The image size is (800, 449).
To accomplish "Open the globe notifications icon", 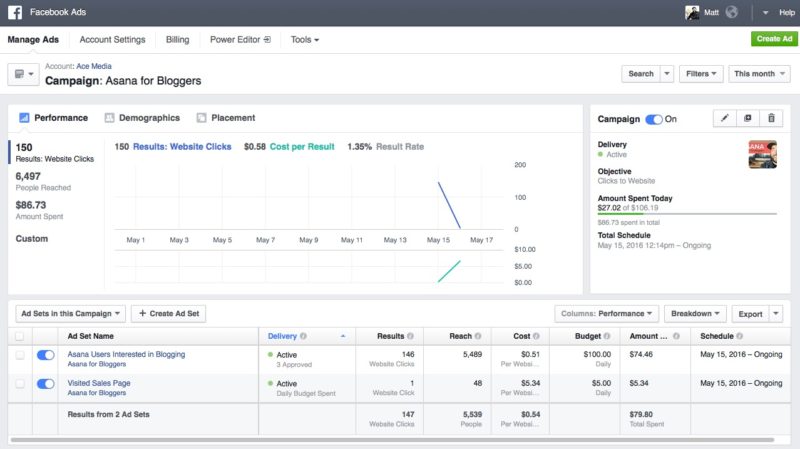I will point(731,12).
